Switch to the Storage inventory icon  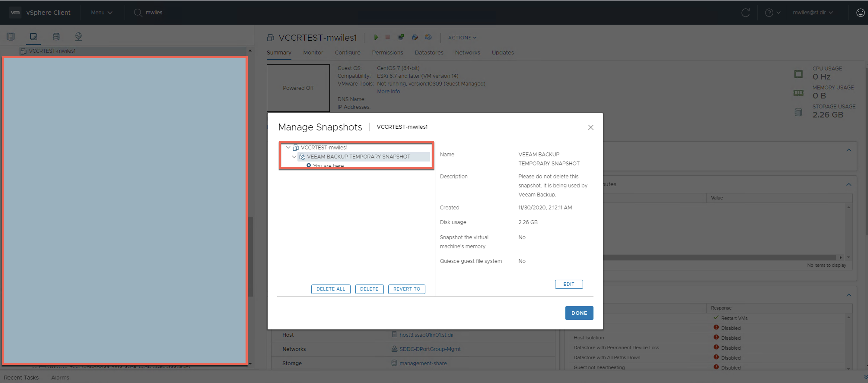(56, 36)
